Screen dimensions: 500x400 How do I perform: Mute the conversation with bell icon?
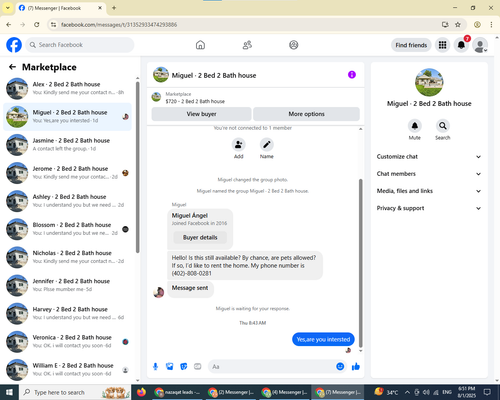click(x=415, y=126)
